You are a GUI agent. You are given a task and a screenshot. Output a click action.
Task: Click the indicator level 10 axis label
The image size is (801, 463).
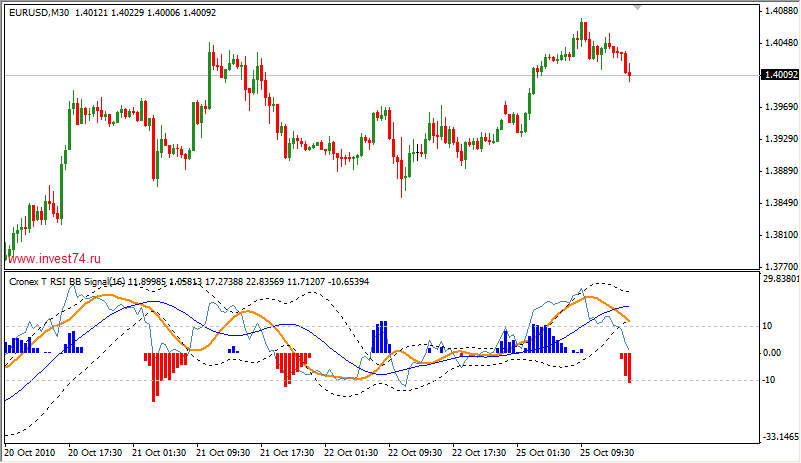pos(768,326)
